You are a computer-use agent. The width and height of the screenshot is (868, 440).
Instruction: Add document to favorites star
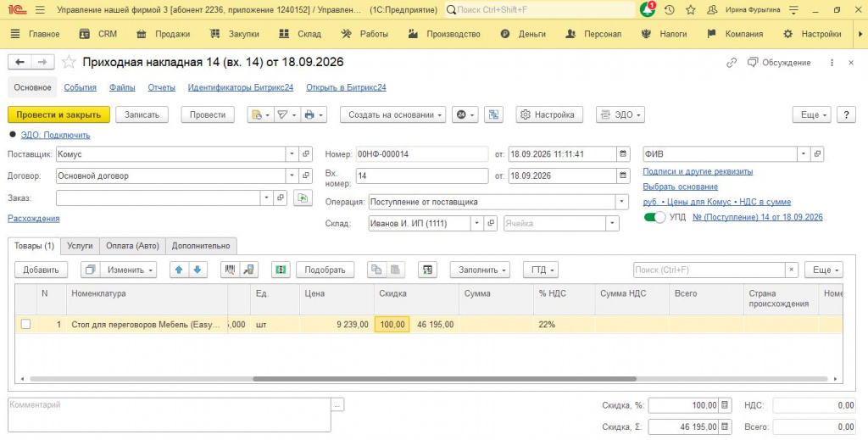69,62
